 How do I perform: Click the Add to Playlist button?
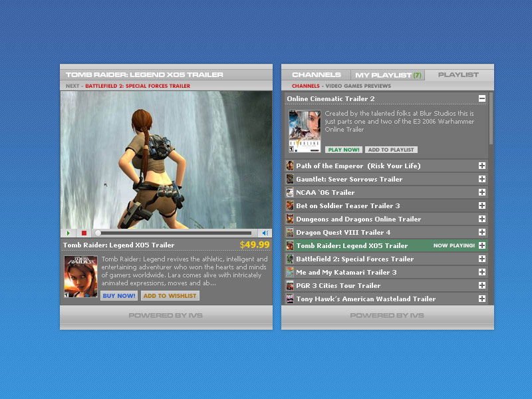(391, 150)
